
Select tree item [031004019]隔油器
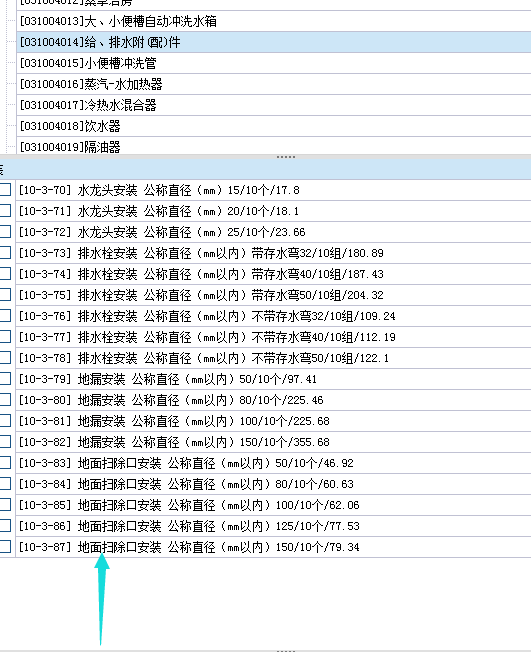[274, 146]
